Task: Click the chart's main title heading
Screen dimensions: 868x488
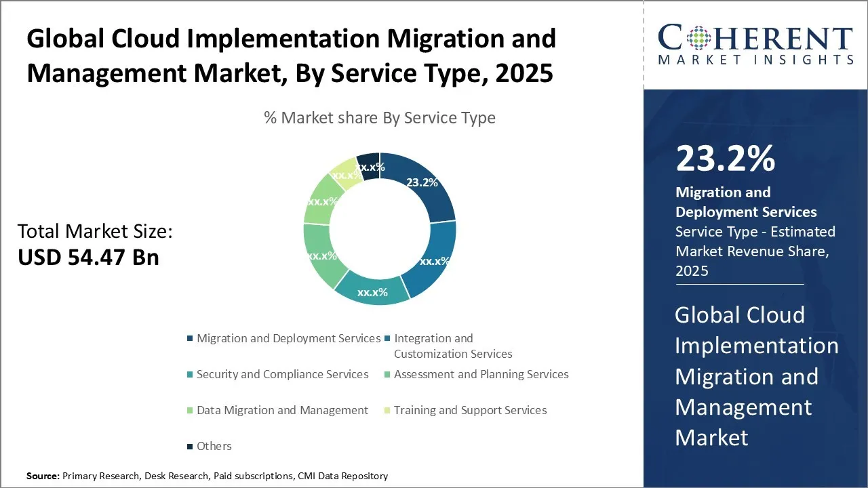Action: (291, 56)
